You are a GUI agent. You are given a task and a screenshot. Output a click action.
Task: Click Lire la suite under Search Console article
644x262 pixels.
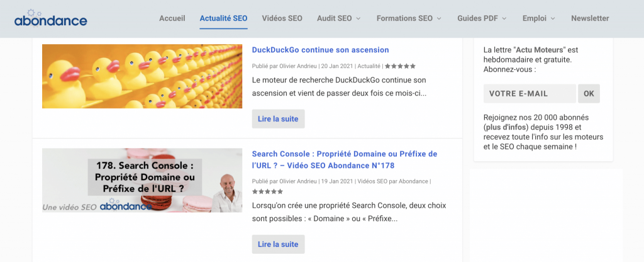[278, 244]
